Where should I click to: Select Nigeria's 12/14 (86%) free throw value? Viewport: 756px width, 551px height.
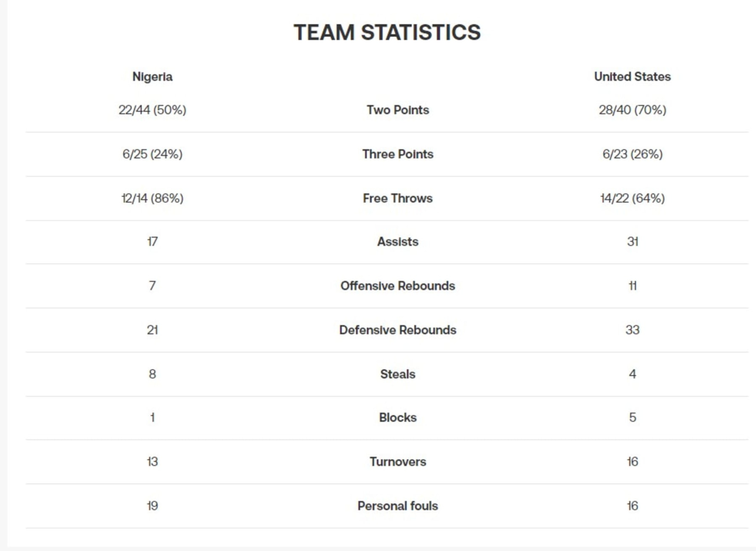152,198
